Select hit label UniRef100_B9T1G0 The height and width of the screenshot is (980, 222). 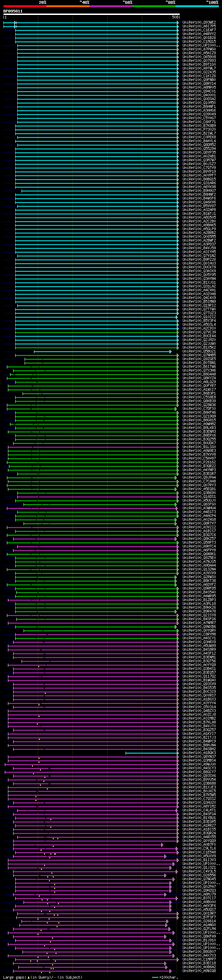pyautogui.click(x=199, y=65)
